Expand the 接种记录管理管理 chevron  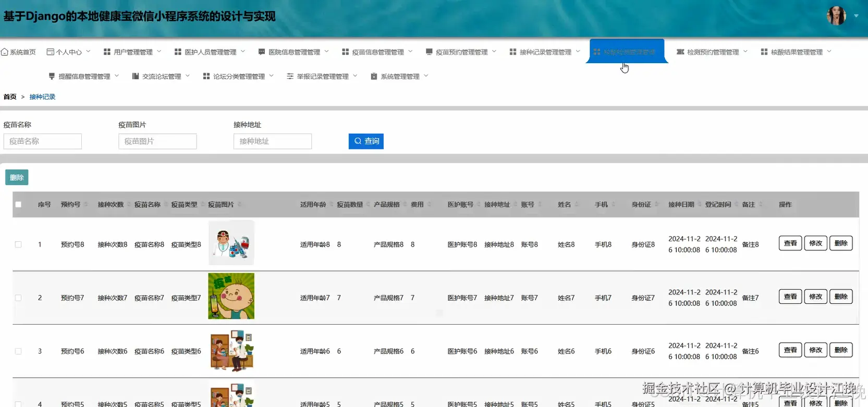578,52
